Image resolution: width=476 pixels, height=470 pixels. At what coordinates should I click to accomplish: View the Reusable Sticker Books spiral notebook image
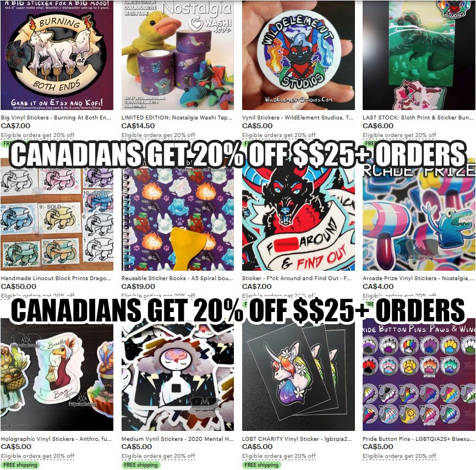point(178,218)
